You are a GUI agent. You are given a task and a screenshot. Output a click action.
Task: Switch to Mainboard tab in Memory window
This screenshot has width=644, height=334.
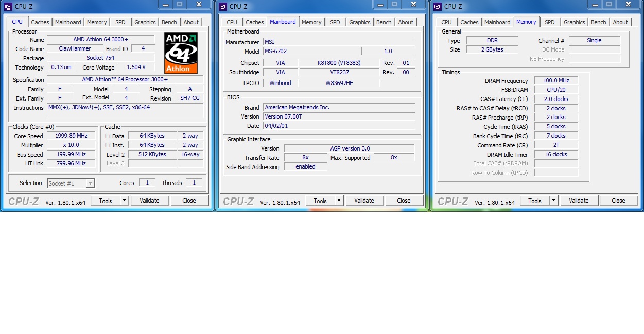point(497,22)
